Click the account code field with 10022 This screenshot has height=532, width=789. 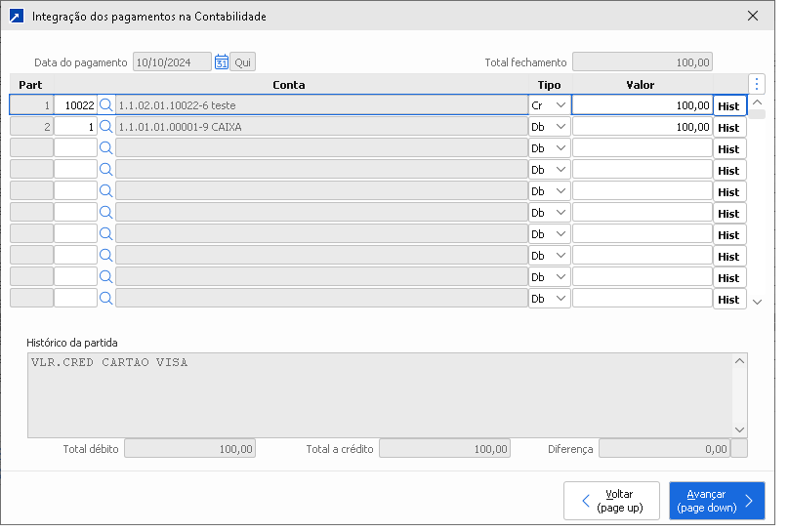coord(75,105)
